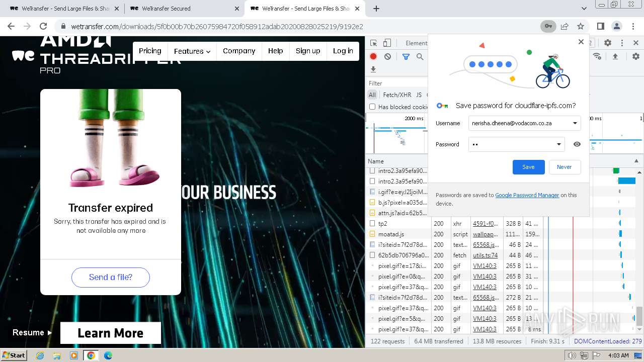This screenshot has width=644, height=362.
Task: Open Chrome's three-dot menu
Action: (633, 26)
